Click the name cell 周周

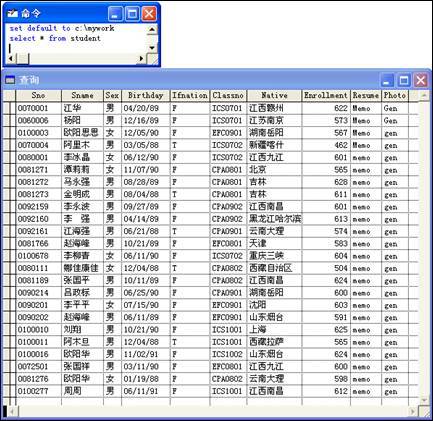(82, 391)
